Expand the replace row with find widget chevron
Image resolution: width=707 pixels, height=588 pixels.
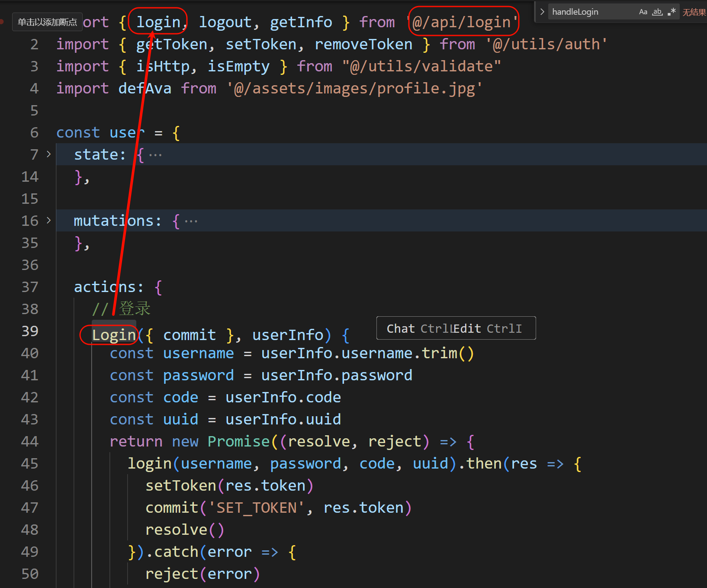click(x=542, y=12)
